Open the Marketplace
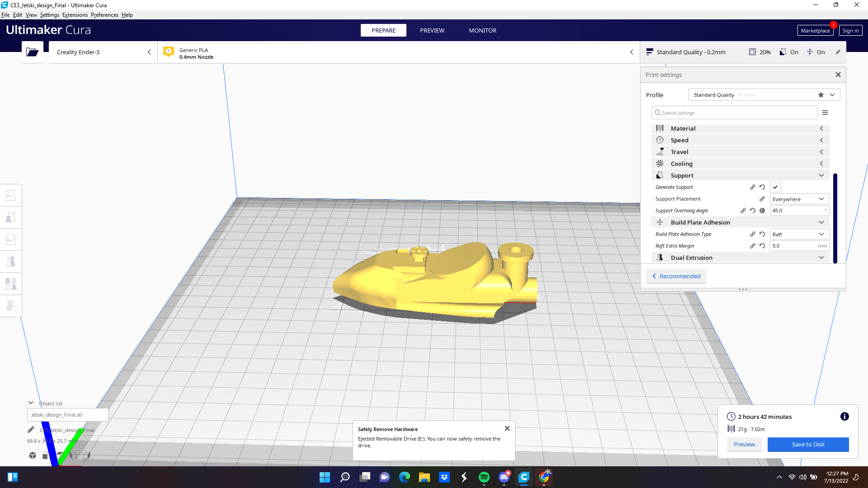Image resolution: width=868 pixels, height=488 pixels. (x=816, y=31)
